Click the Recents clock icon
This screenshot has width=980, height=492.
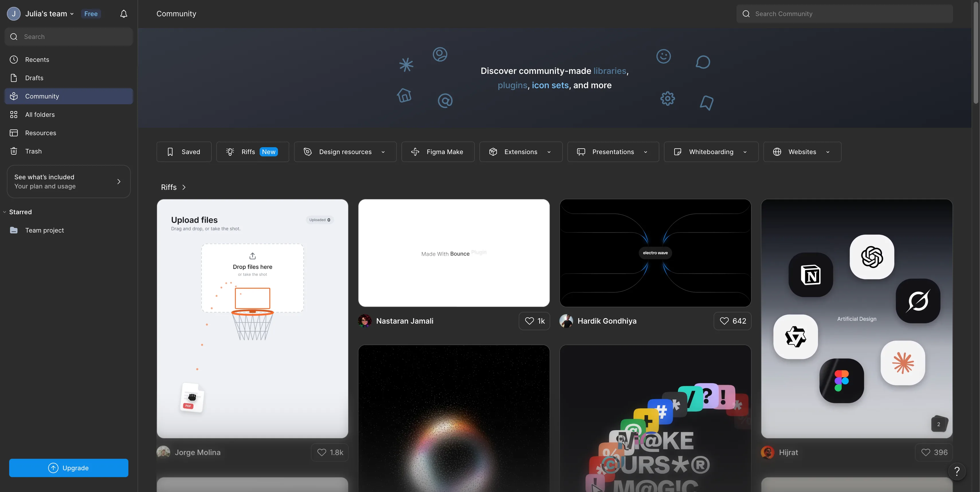click(x=14, y=60)
